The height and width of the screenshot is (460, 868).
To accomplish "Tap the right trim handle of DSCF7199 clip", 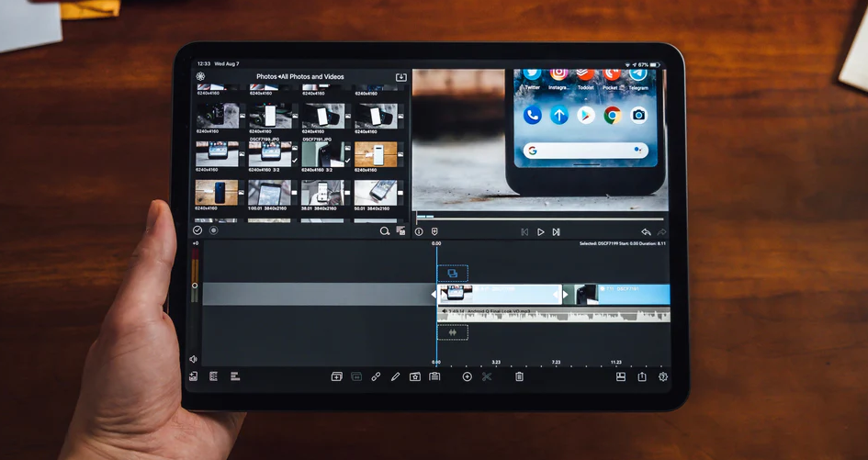I will [x=557, y=295].
